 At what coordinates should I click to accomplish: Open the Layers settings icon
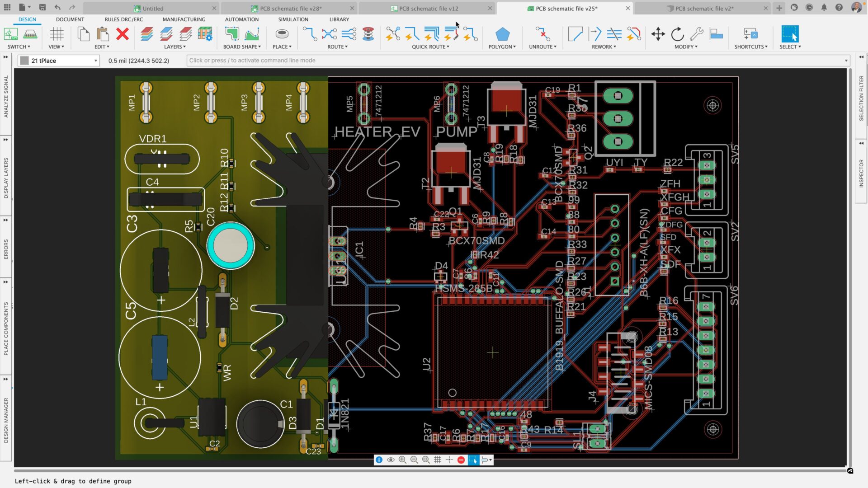pyautogui.click(x=206, y=34)
